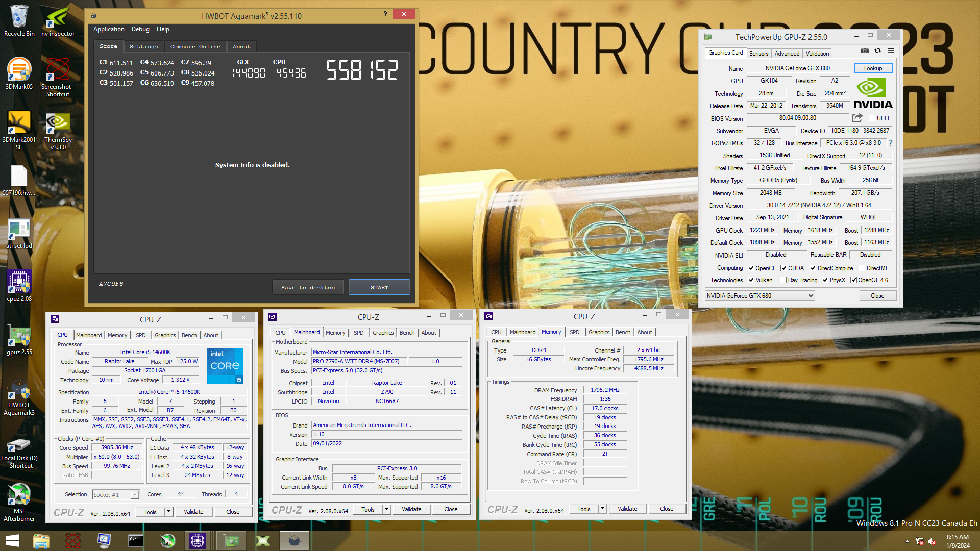Toggle CUDA checkbox in GPU-Z

tap(783, 268)
